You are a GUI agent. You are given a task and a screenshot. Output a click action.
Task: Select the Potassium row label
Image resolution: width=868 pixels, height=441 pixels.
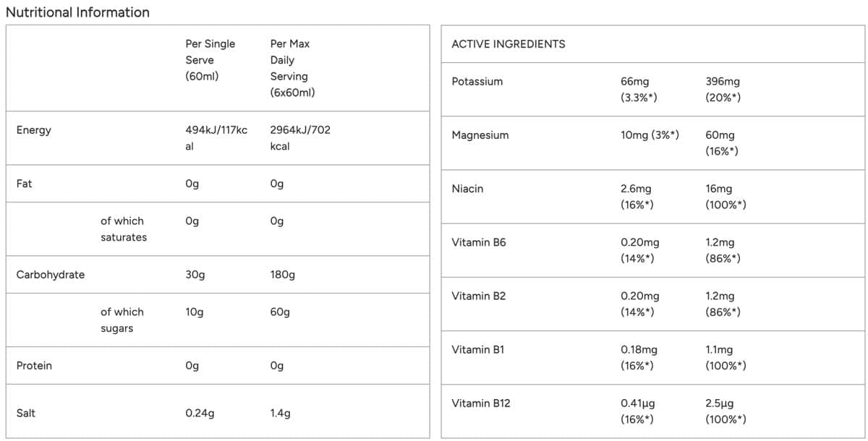pos(477,82)
